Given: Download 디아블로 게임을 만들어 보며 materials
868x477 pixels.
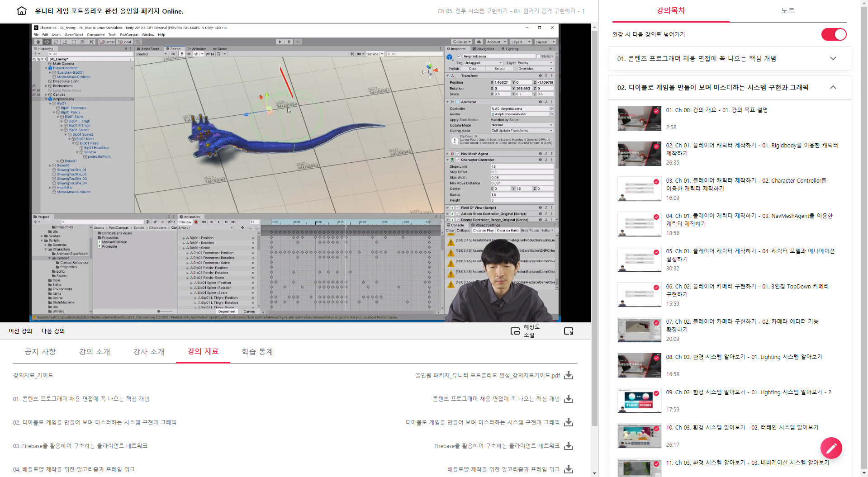Looking at the screenshot, I should point(569,422).
